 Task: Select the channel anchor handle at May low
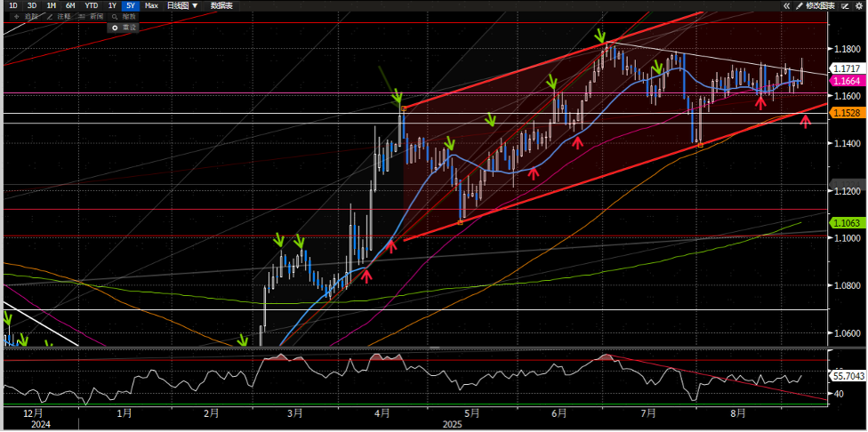tap(460, 222)
